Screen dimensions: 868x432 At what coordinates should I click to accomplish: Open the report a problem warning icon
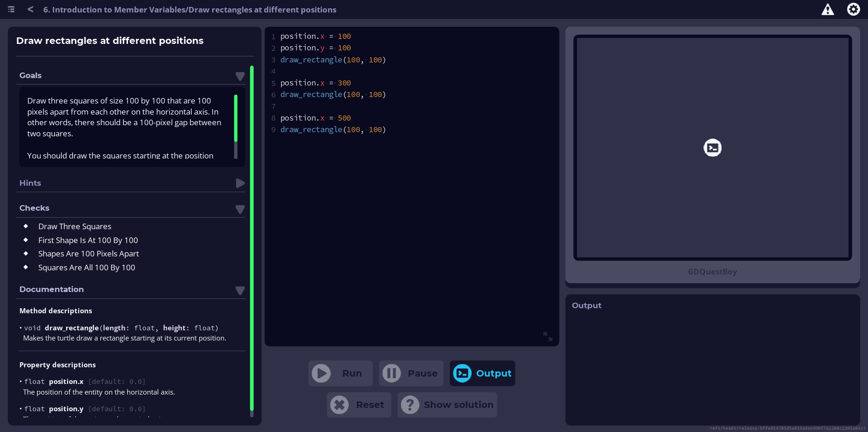827,9
